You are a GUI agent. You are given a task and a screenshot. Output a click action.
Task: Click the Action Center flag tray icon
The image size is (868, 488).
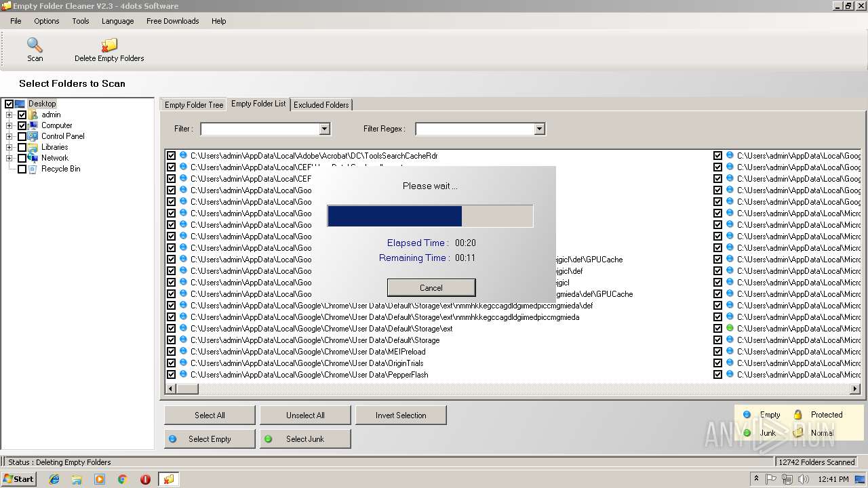pyautogui.click(x=771, y=479)
